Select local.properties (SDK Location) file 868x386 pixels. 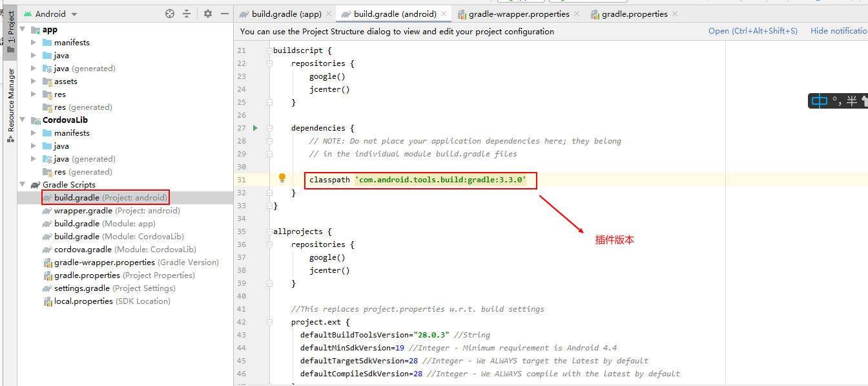click(x=107, y=301)
